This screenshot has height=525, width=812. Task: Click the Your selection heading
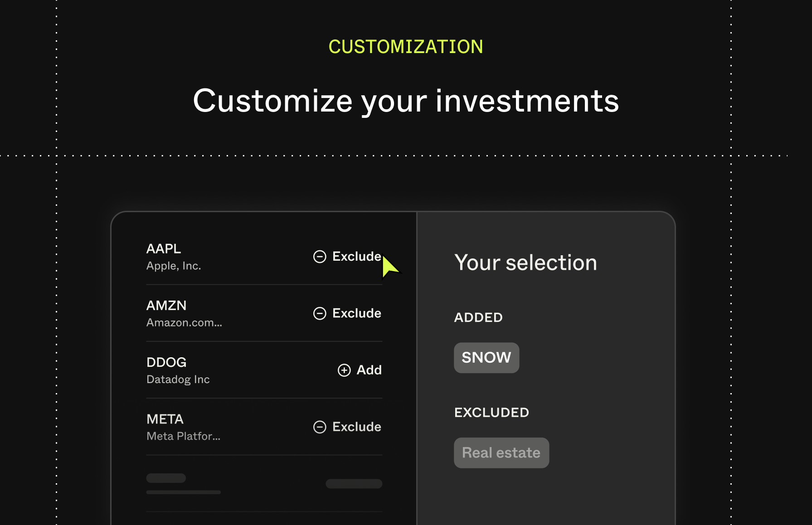click(526, 263)
